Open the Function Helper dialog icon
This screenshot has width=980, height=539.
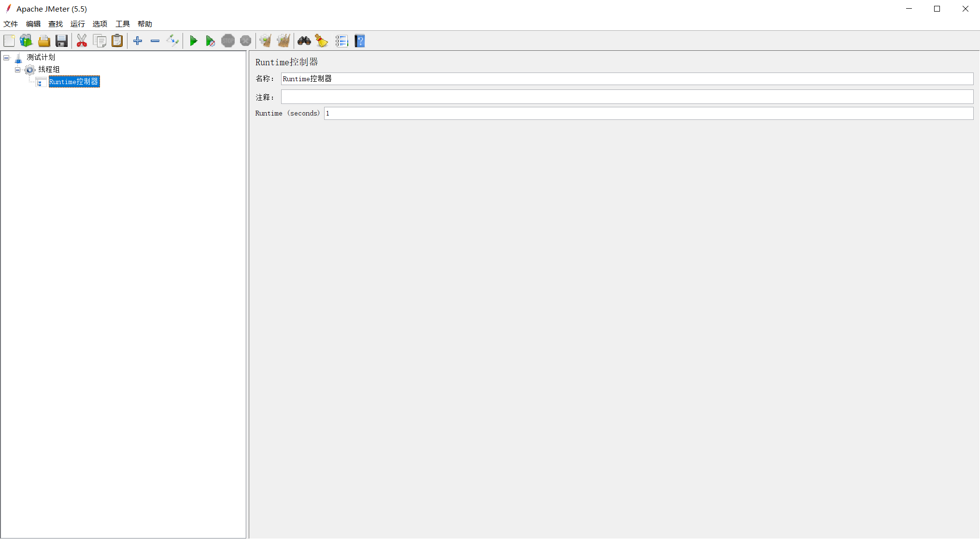[x=342, y=41]
